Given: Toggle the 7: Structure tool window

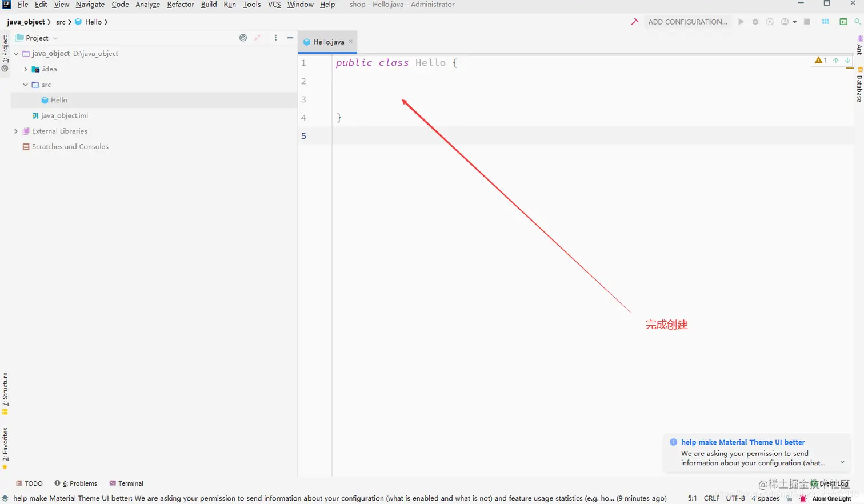Looking at the screenshot, I should pos(5,394).
